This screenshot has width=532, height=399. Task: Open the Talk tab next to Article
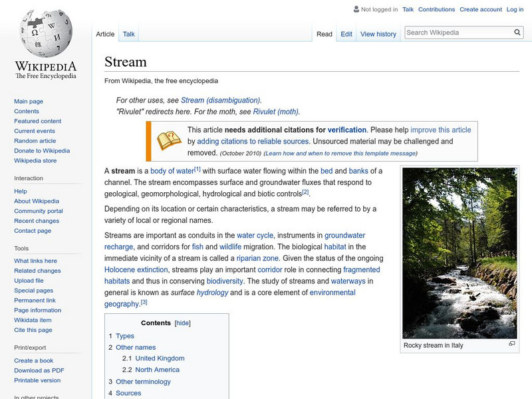128,34
